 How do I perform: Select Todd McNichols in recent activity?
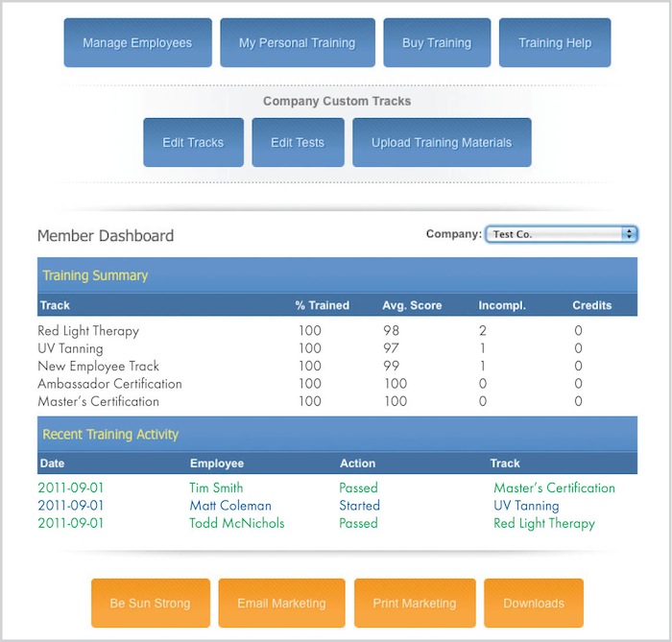point(236,524)
